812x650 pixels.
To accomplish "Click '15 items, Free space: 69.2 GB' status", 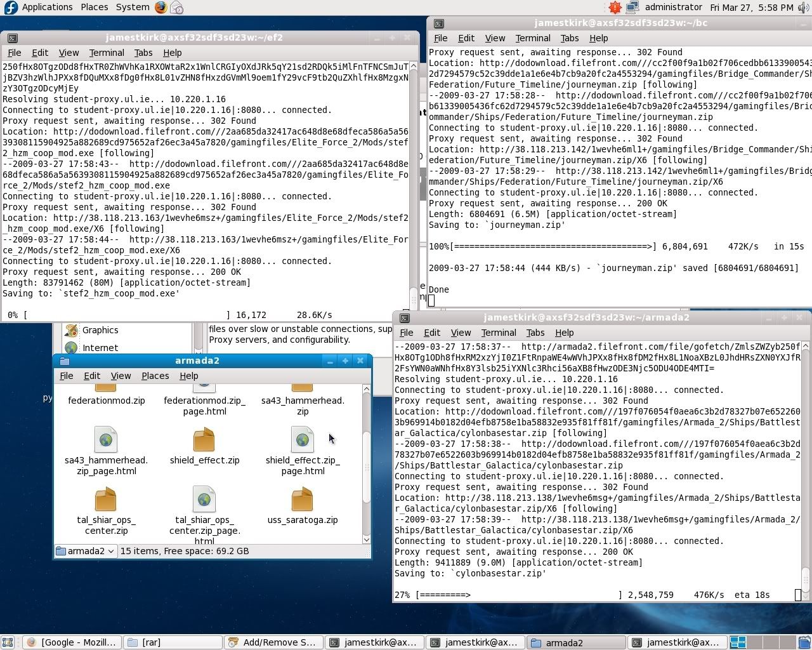I will 185,551.
